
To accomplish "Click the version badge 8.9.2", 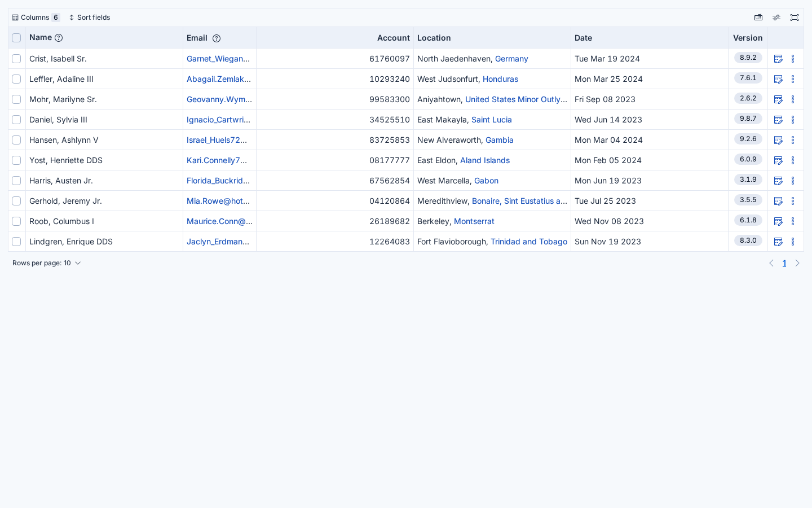I will tap(748, 58).
